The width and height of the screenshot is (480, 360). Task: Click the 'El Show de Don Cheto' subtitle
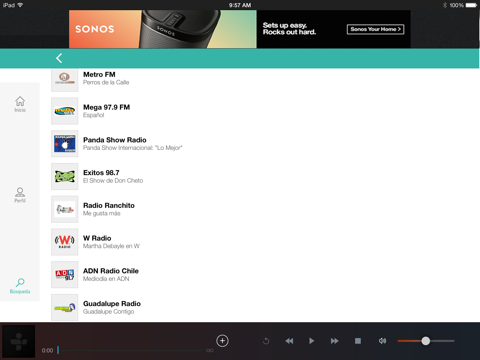(x=113, y=180)
